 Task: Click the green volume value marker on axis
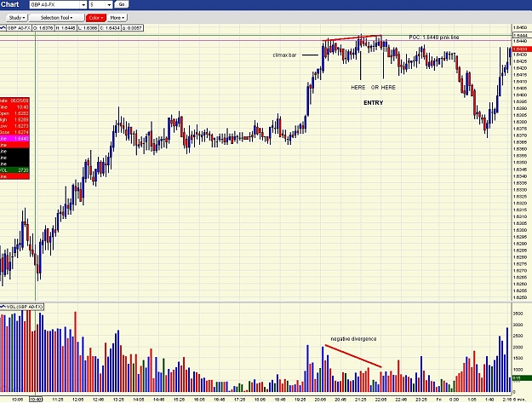pos(522,378)
